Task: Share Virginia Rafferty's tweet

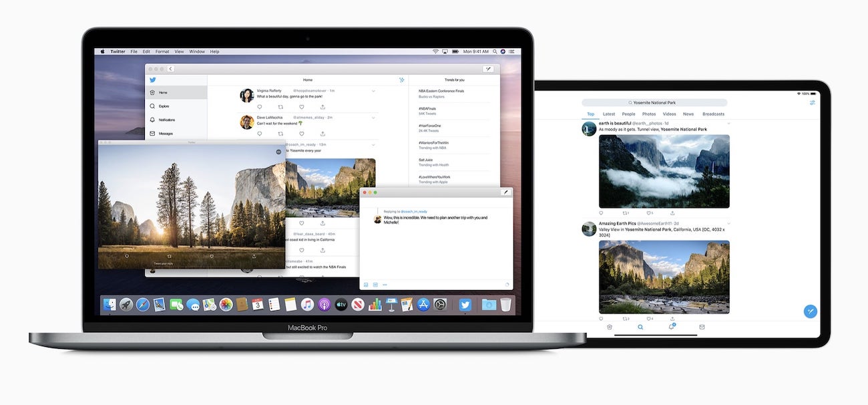Action: 322,107
